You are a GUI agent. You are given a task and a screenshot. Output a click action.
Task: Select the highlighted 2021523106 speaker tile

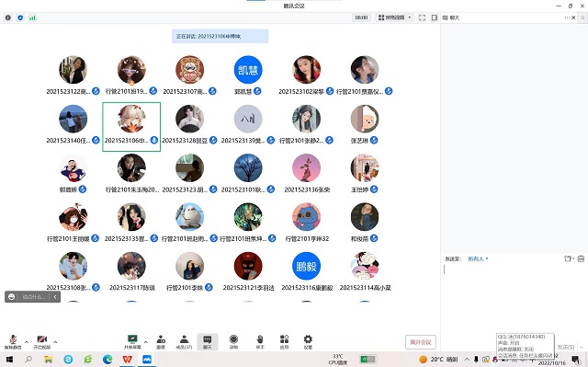point(131,127)
